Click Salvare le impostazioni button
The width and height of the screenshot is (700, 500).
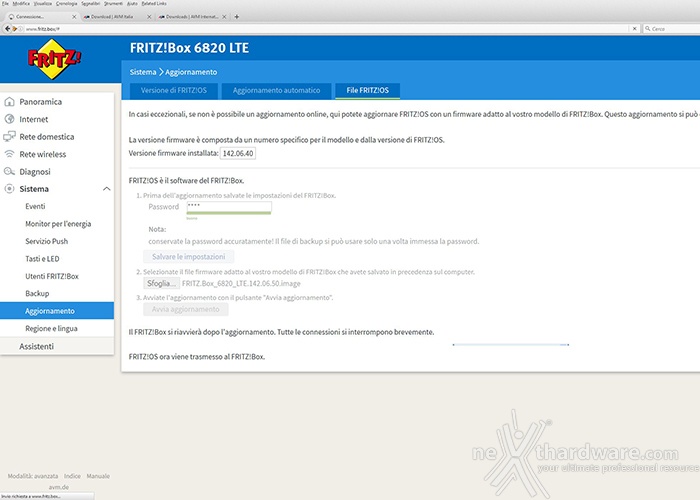pos(188,257)
